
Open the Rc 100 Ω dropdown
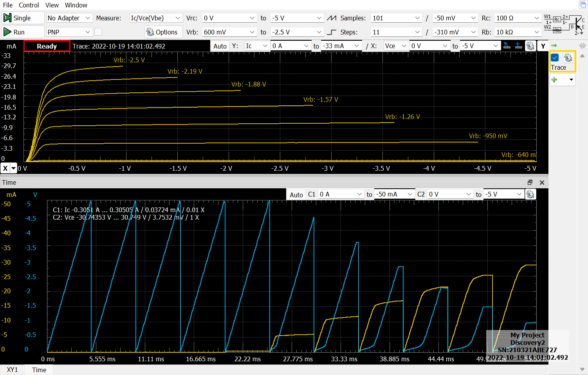[518, 18]
